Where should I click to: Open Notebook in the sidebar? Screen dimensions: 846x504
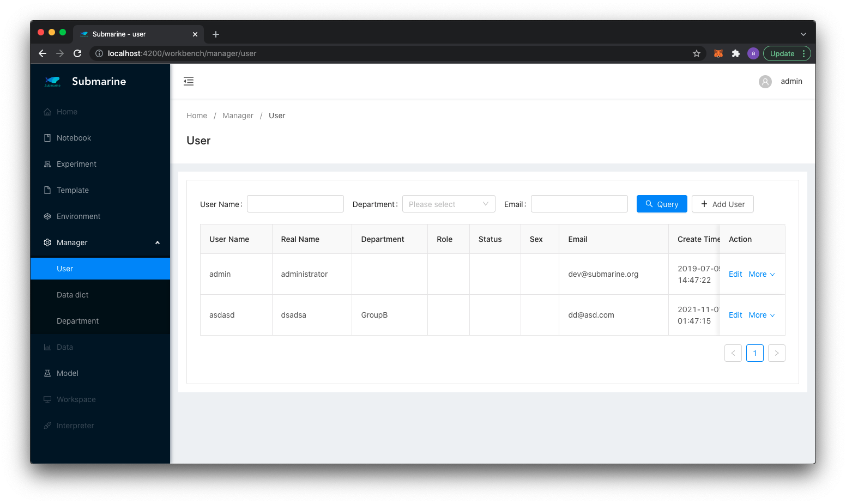pyautogui.click(x=100, y=138)
